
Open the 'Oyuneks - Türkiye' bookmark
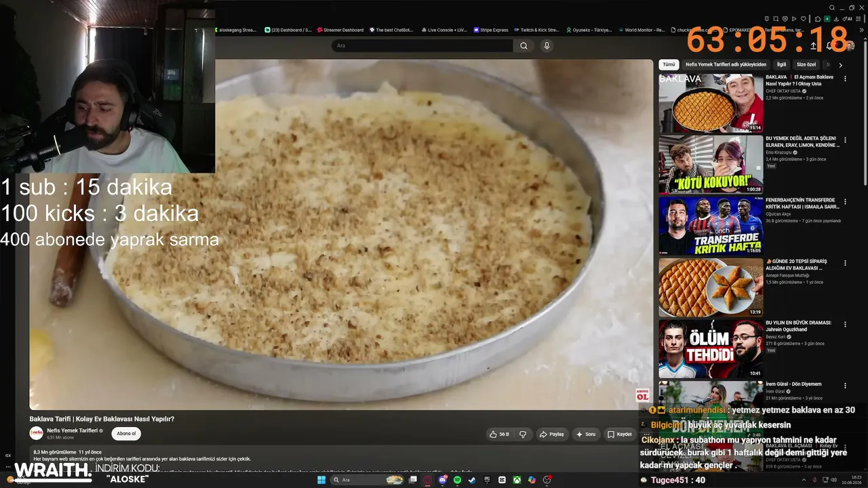[x=588, y=30]
